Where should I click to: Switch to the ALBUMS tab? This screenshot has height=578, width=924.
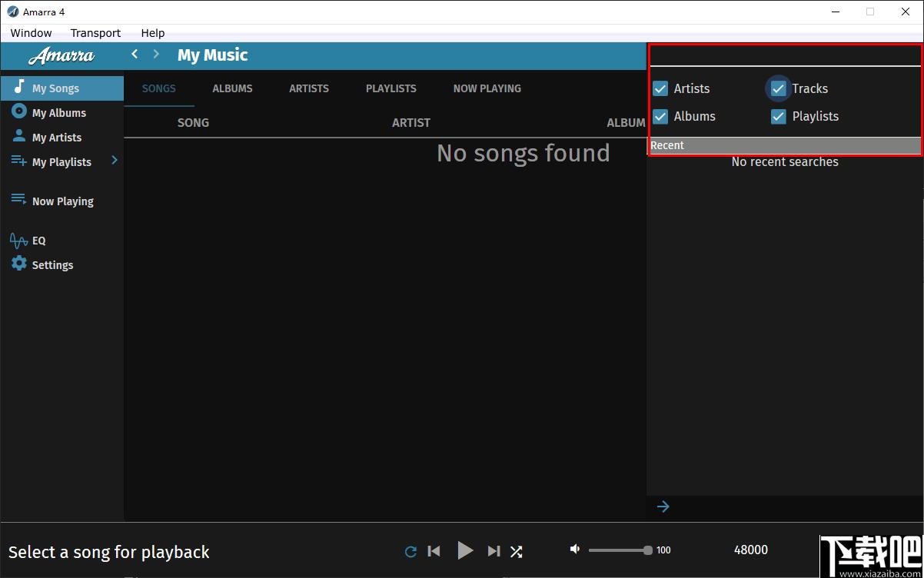tap(232, 88)
